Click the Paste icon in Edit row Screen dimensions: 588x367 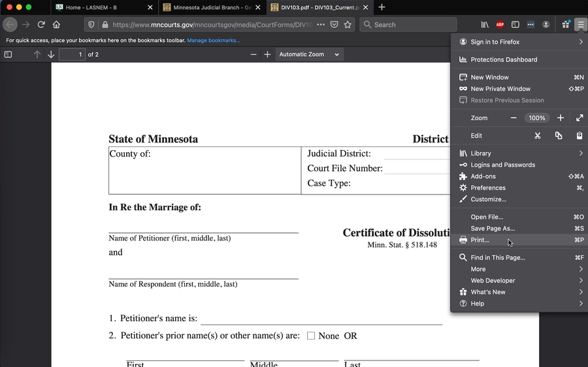tap(579, 136)
